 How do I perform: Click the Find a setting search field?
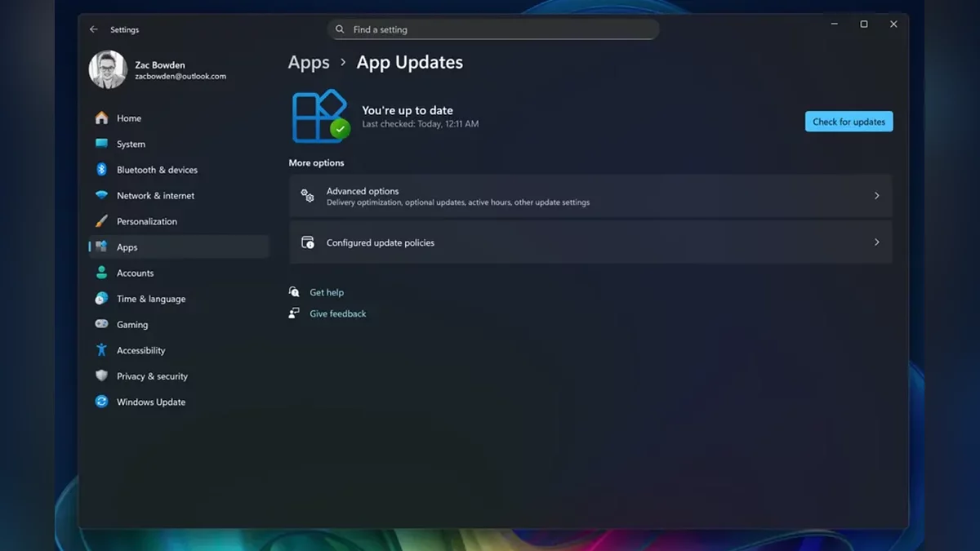pyautogui.click(x=493, y=29)
